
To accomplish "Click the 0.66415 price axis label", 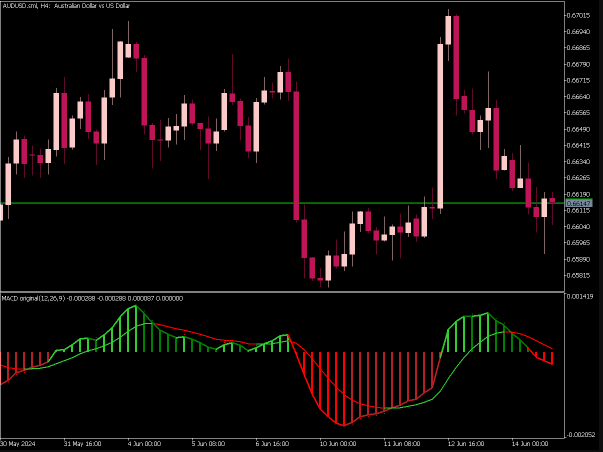I will pos(579,145).
